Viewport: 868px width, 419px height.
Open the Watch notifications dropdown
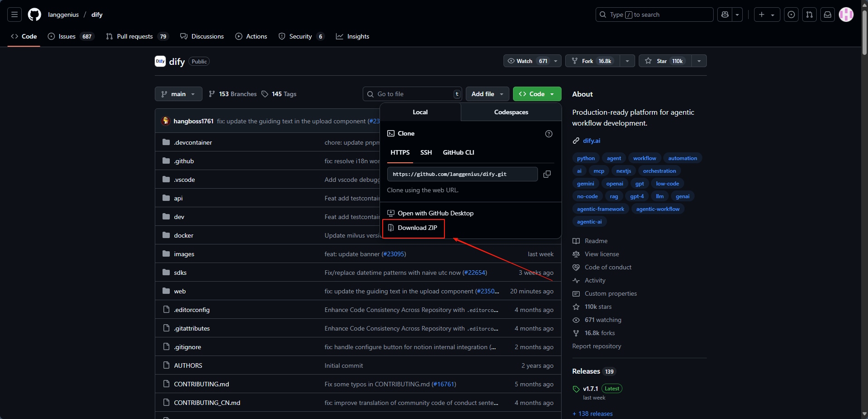(533, 61)
